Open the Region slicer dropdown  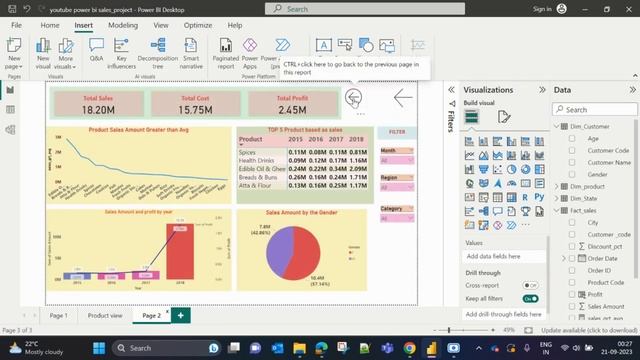(397, 187)
